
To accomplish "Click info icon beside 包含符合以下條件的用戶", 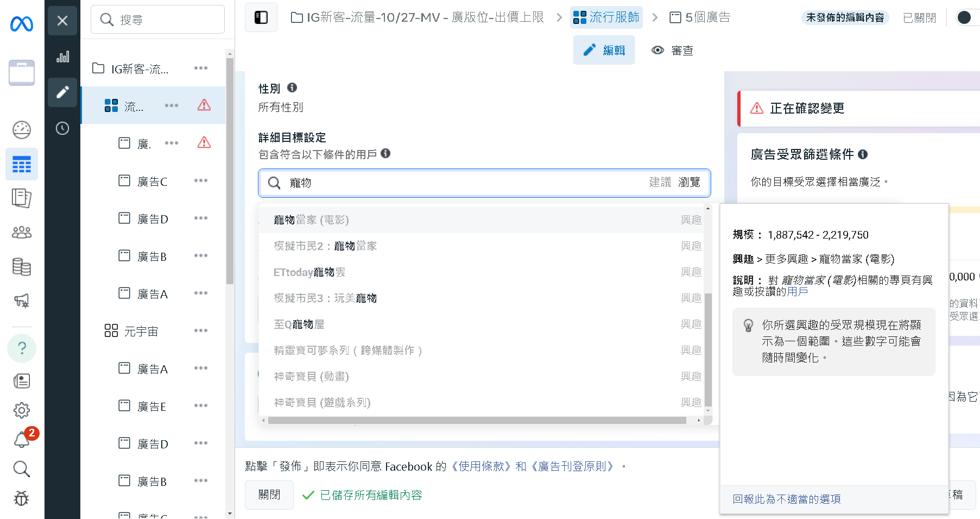I will [385, 153].
